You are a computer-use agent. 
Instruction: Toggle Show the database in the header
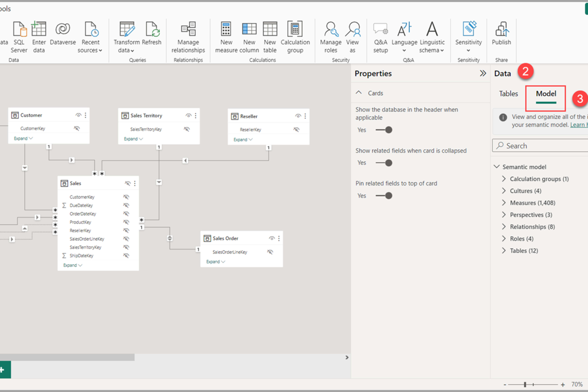tap(384, 130)
